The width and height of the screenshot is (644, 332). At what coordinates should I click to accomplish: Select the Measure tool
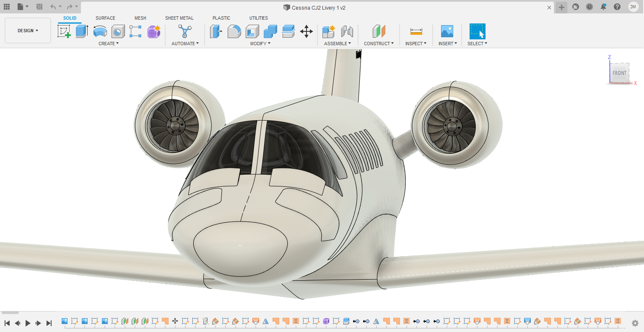coord(416,31)
